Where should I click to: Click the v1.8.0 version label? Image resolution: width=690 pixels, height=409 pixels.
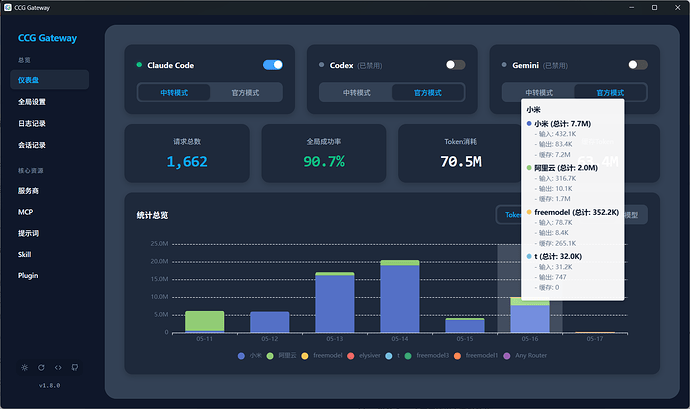[x=49, y=386]
